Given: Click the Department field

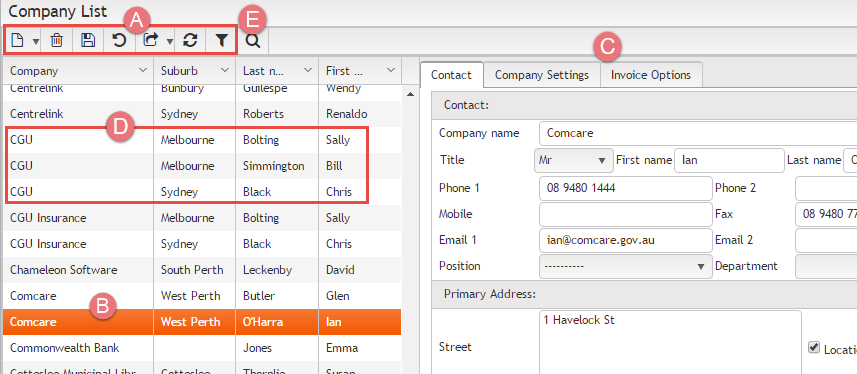Looking at the screenshot, I should tap(826, 266).
